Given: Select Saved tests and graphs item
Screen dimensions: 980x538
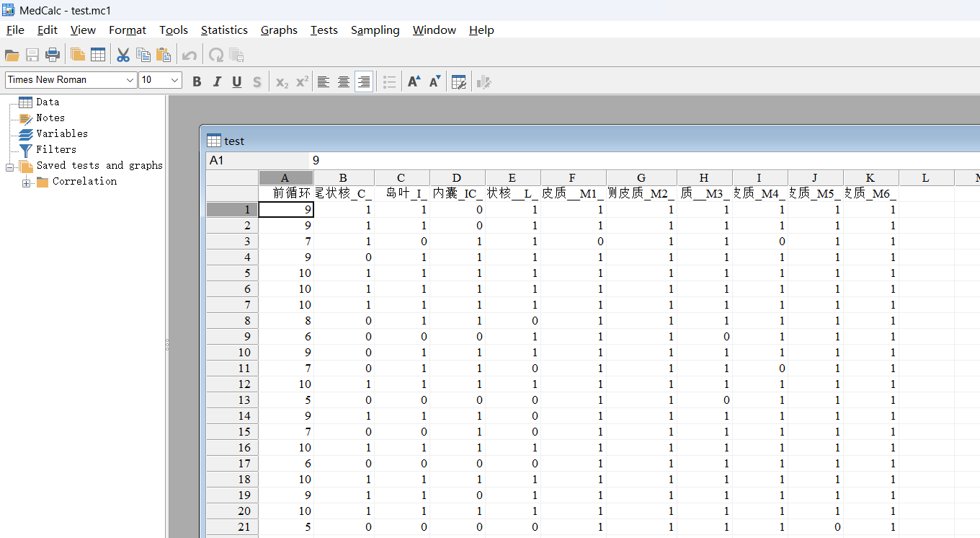Looking at the screenshot, I should click(99, 166).
